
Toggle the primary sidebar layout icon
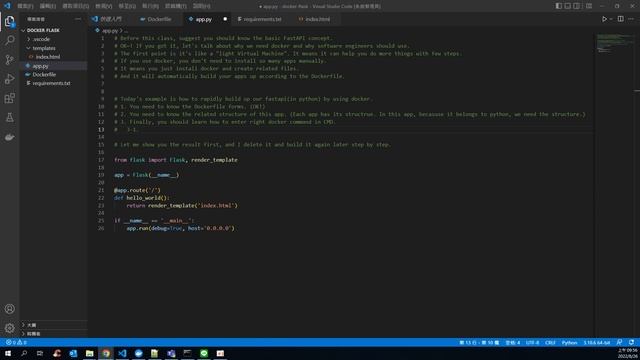coord(558,6)
